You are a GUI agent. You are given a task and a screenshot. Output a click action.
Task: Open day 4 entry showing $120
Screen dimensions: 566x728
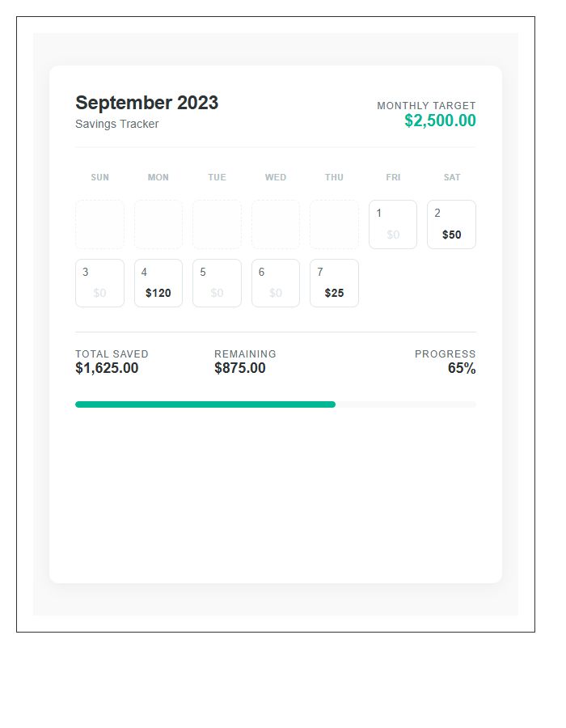[158, 283]
